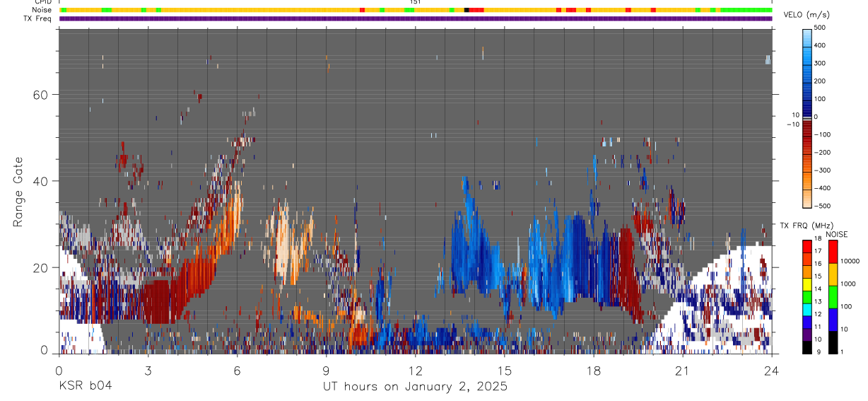868x401 pixels.
Task: Click the 6 hour tick on the UT axis
Action: coord(237,370)
